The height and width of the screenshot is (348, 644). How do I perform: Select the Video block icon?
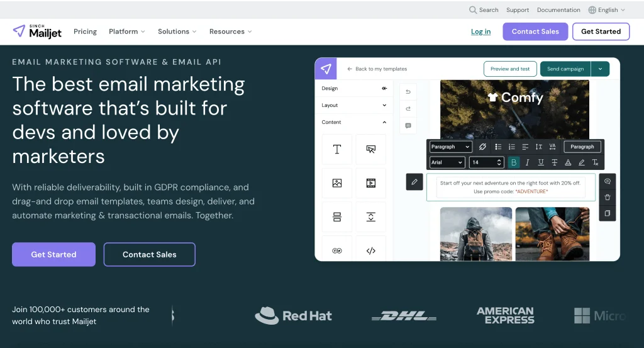point(370,183)
